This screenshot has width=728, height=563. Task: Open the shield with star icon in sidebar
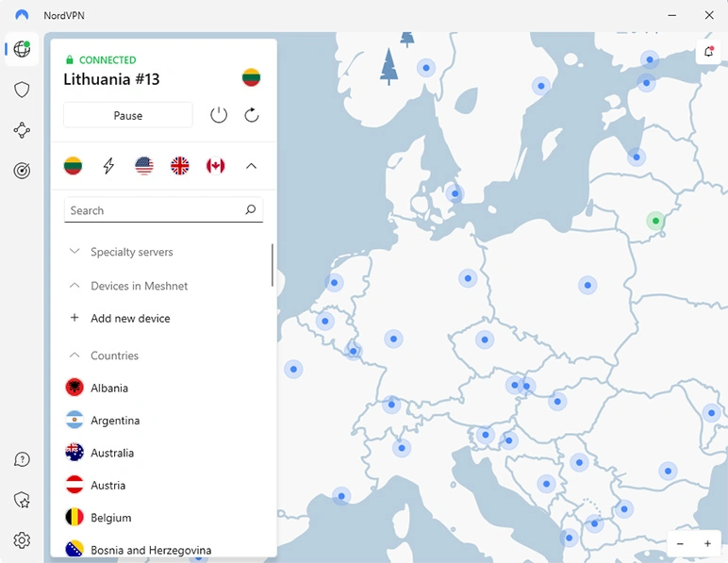[22, 500]
